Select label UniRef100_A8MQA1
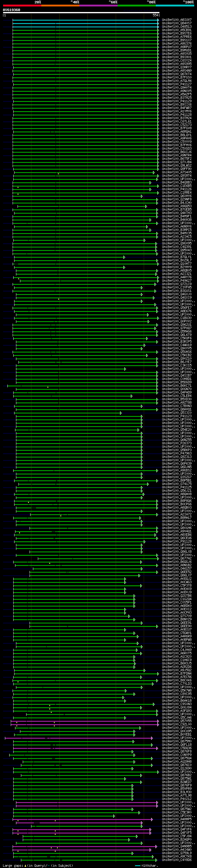Viewport: 197px width, 868px height. (176, 131)
